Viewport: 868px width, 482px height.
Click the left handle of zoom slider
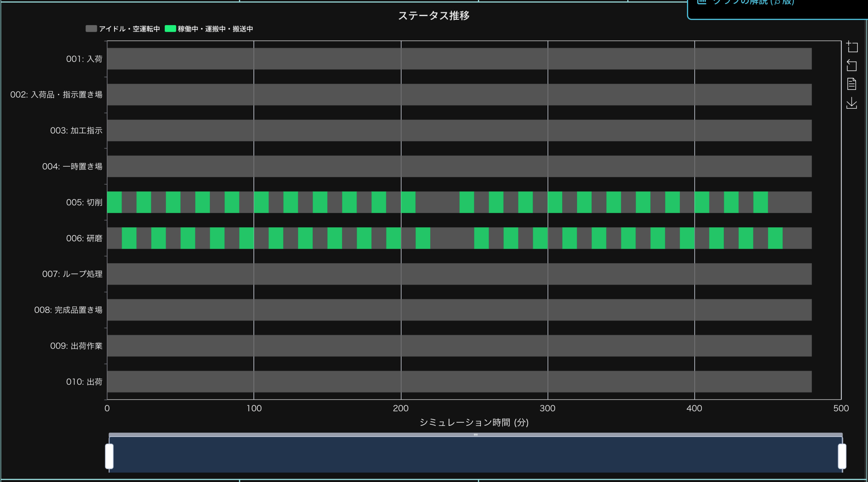point(109,456)
